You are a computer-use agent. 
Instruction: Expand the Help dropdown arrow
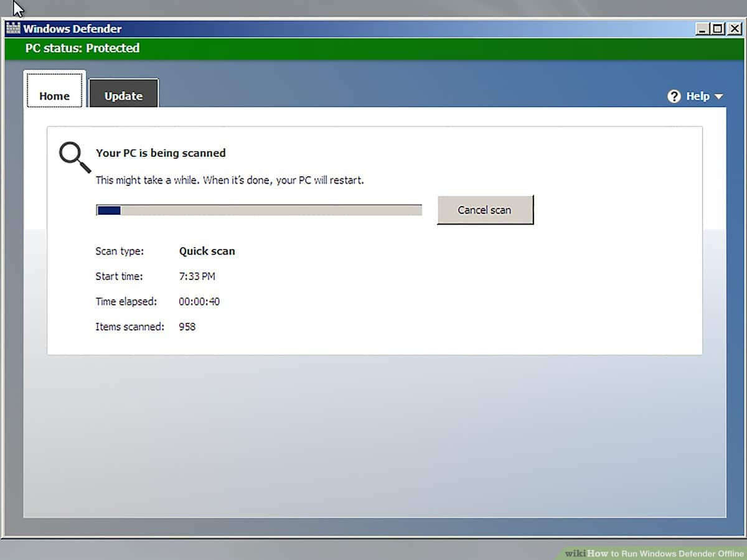[718, 96]
